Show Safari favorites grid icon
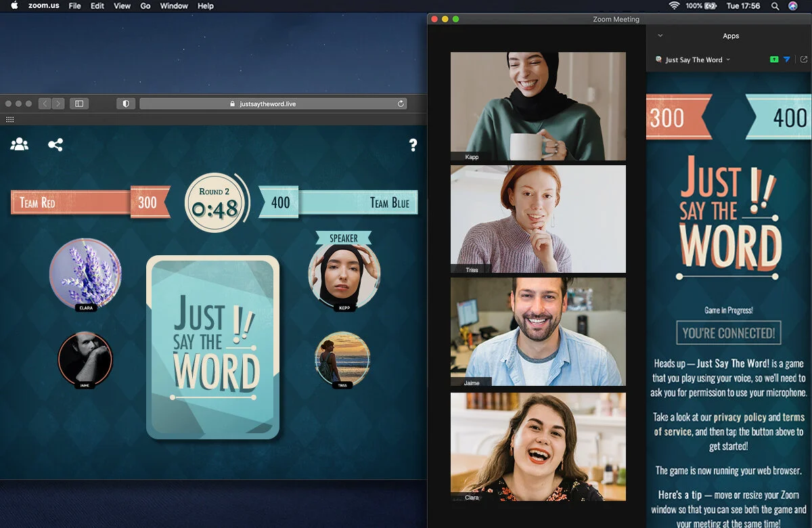 click(9, 119)
